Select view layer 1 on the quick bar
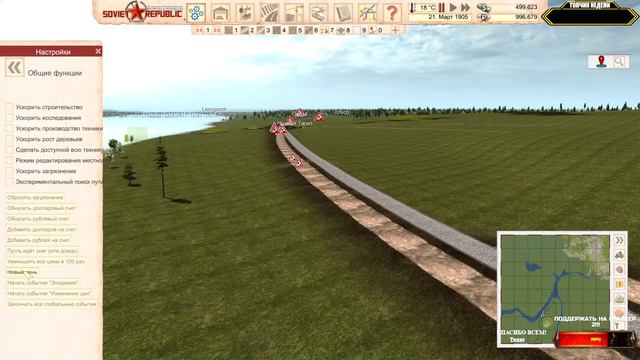 (231, 30)
